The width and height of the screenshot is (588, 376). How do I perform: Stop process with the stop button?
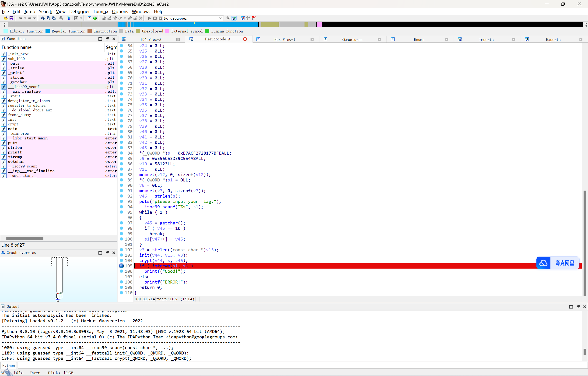(160, 18)
